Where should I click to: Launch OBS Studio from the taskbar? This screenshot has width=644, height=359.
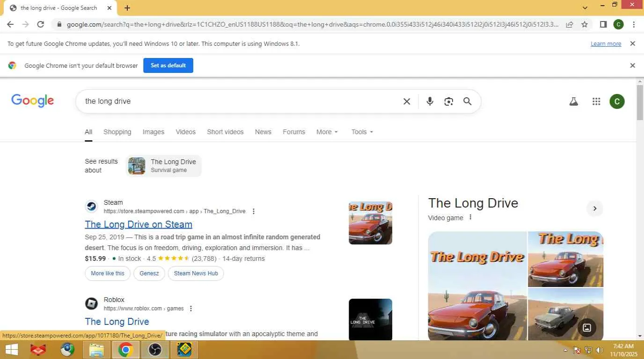[155, 350]
